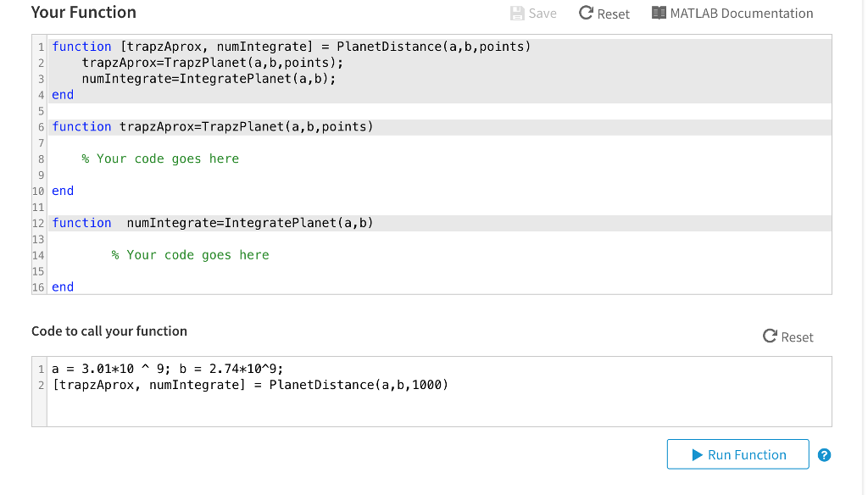Click the Save floppy disk icon
868x495 pixels.
[x=518, y=13]
